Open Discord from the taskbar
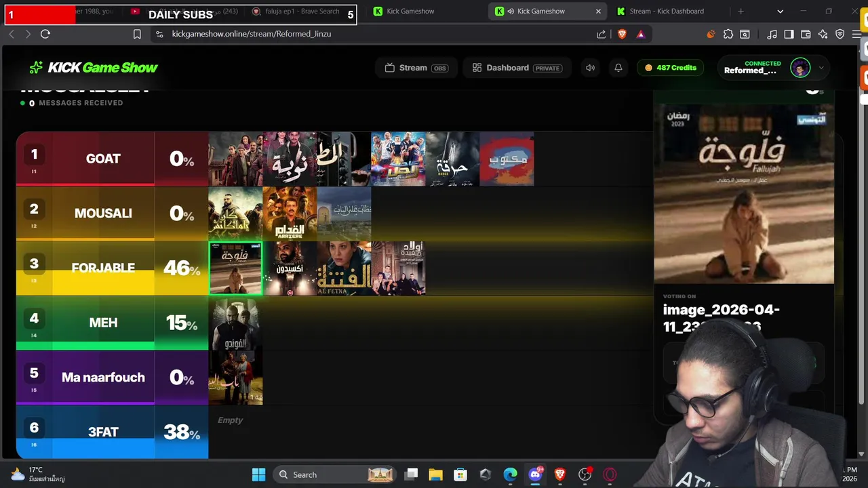 coord(535,474)
